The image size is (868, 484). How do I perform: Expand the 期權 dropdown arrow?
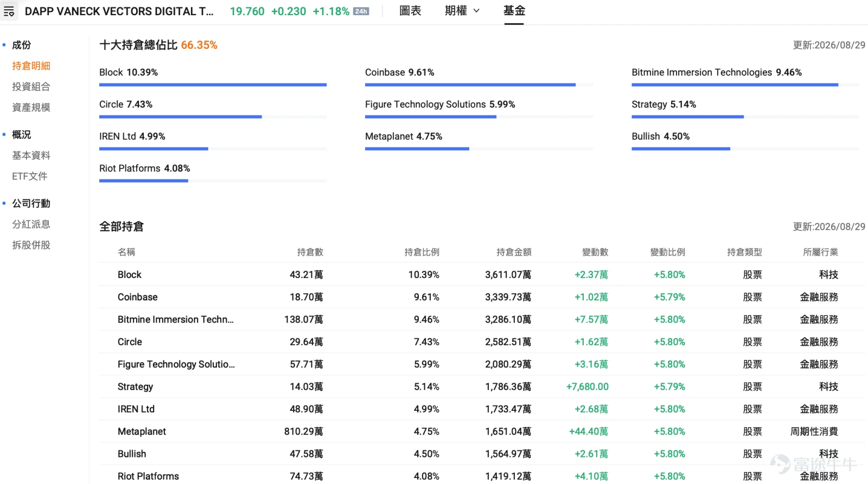pos(476,11)
